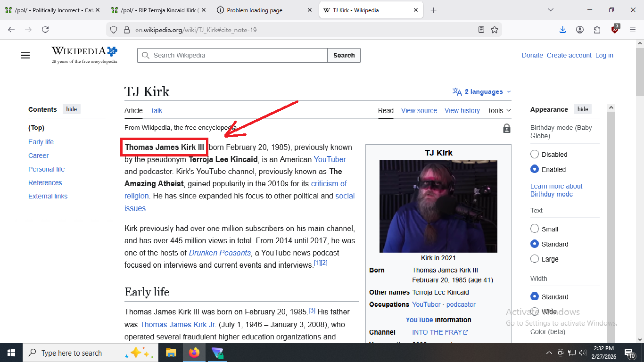644x362 pixels.
Task: Reload the current Wikipedia page
Action: point(45,30)
